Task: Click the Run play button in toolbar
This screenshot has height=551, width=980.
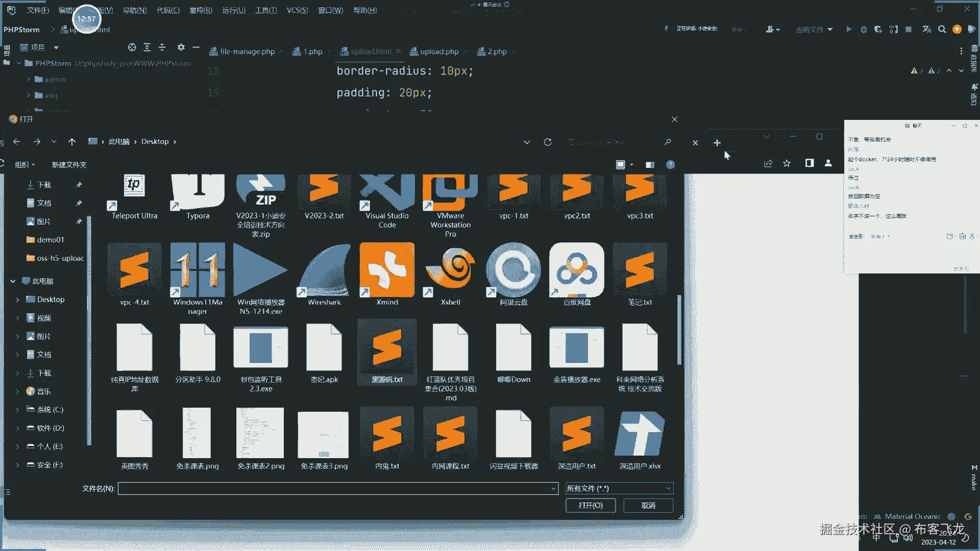Action: tap(849, 30)
